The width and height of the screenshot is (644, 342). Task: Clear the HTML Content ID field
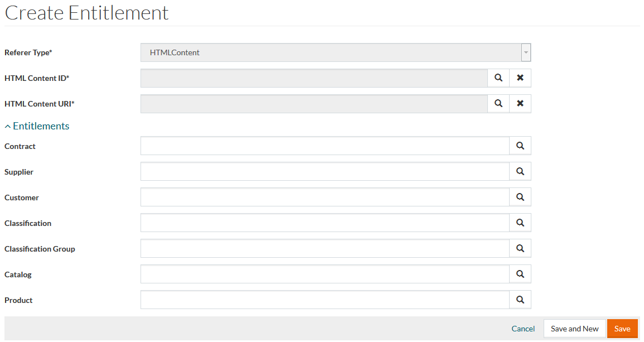[x=520, y=78]
